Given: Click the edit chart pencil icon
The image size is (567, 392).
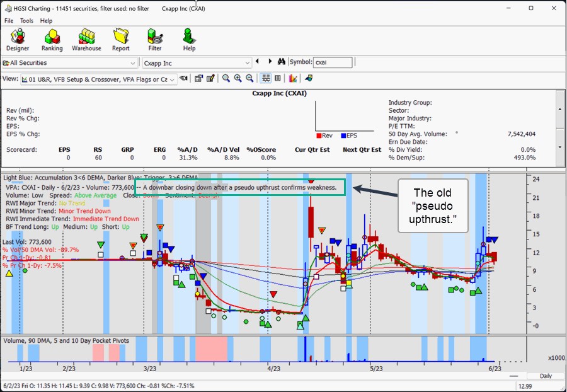Looking at the screenshot, I should point(210,78).
